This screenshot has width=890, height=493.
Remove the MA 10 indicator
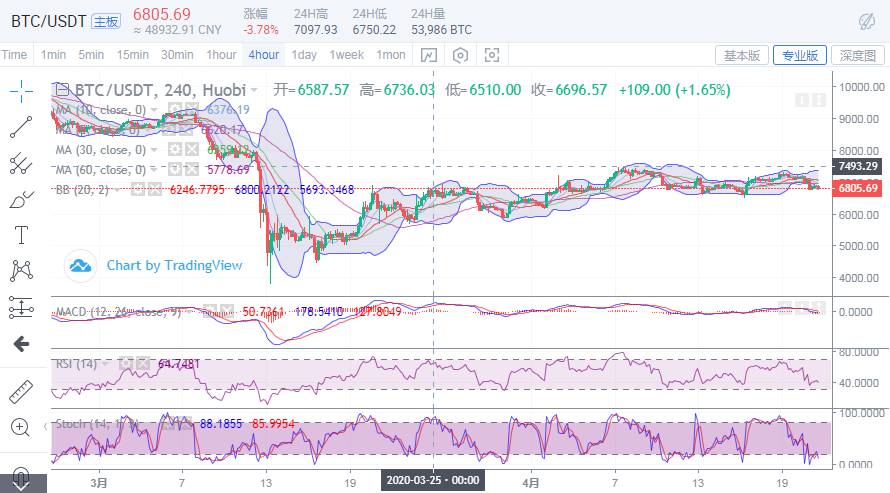click(x=192, y=109)
